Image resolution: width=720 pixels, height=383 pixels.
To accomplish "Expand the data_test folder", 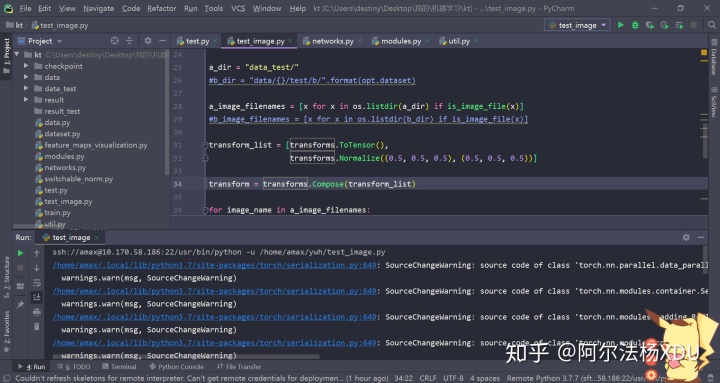I will coord(26,88).
